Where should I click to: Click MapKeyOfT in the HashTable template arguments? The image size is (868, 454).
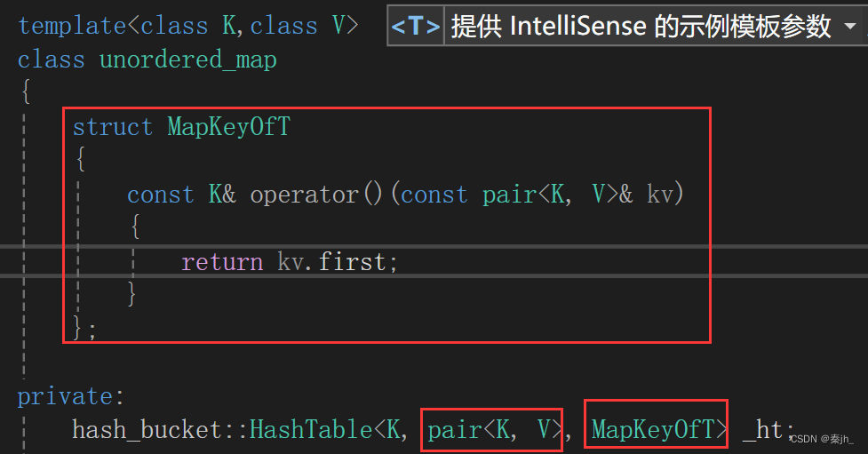(x=653, y=430)
